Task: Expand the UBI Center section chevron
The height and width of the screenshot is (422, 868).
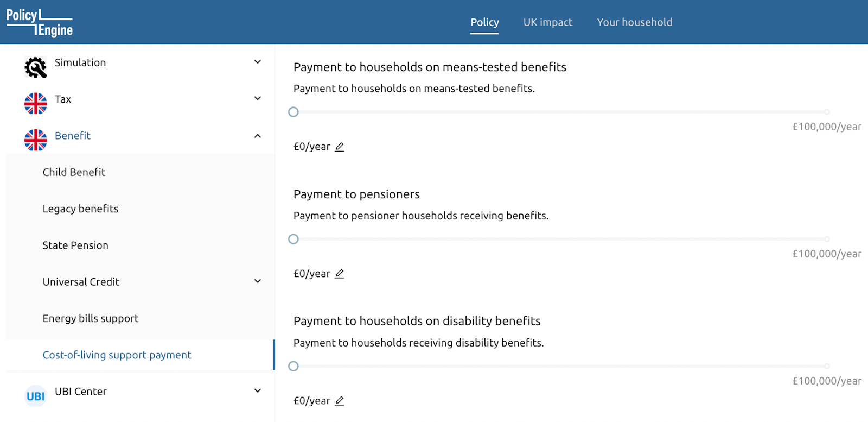Action: click(258, 390)
